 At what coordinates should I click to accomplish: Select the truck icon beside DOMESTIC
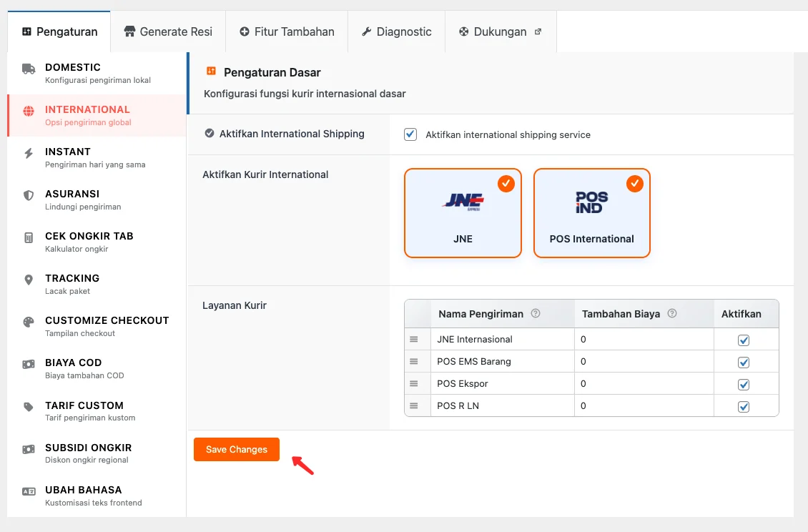(x=29, y=67)
